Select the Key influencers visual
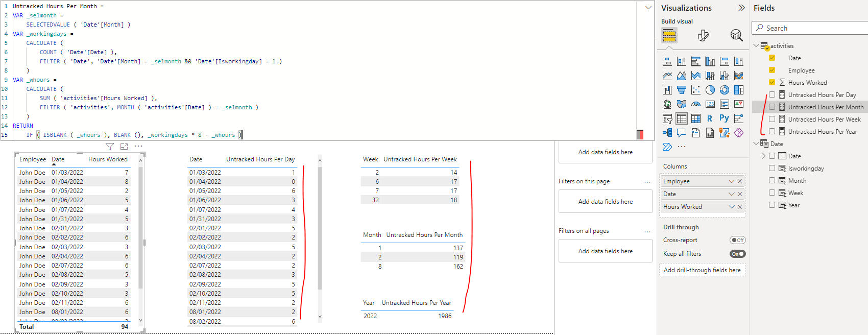 point(738,118)
